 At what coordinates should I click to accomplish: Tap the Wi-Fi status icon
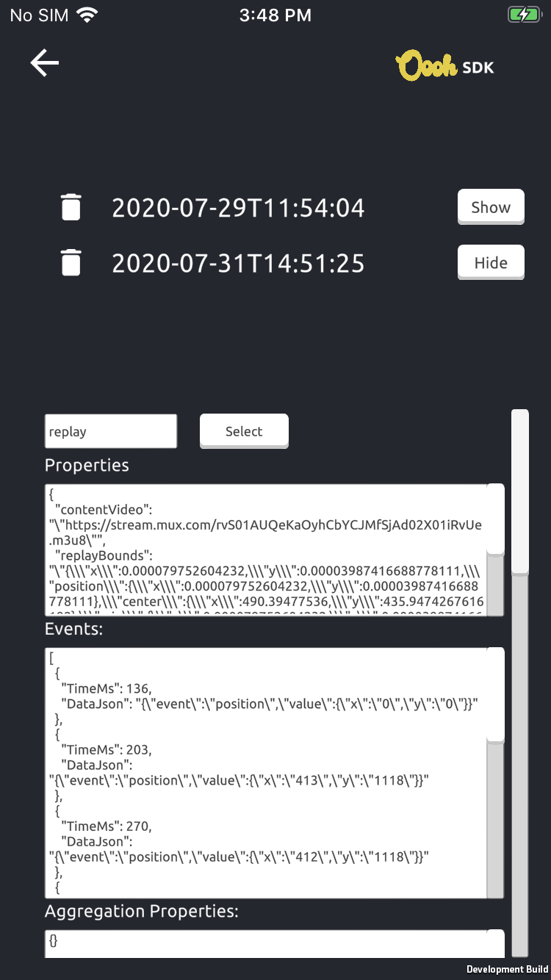click(87, 15)
